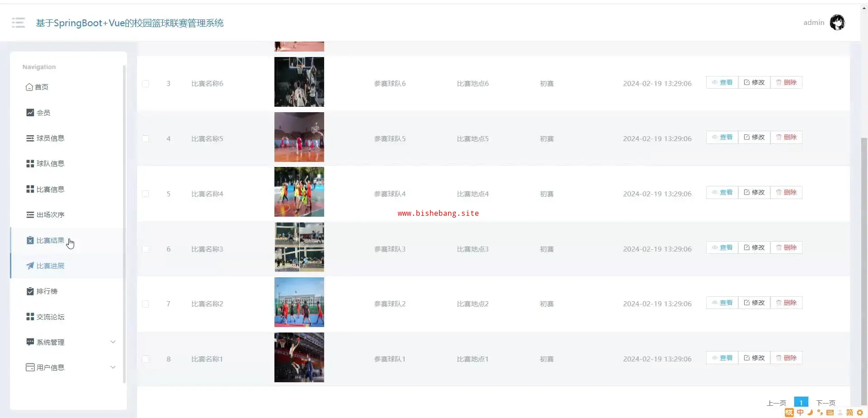868x418 pixels.
Task: Expand the 系统管理 submenu arrow
Action: click(x=113, y=342)
